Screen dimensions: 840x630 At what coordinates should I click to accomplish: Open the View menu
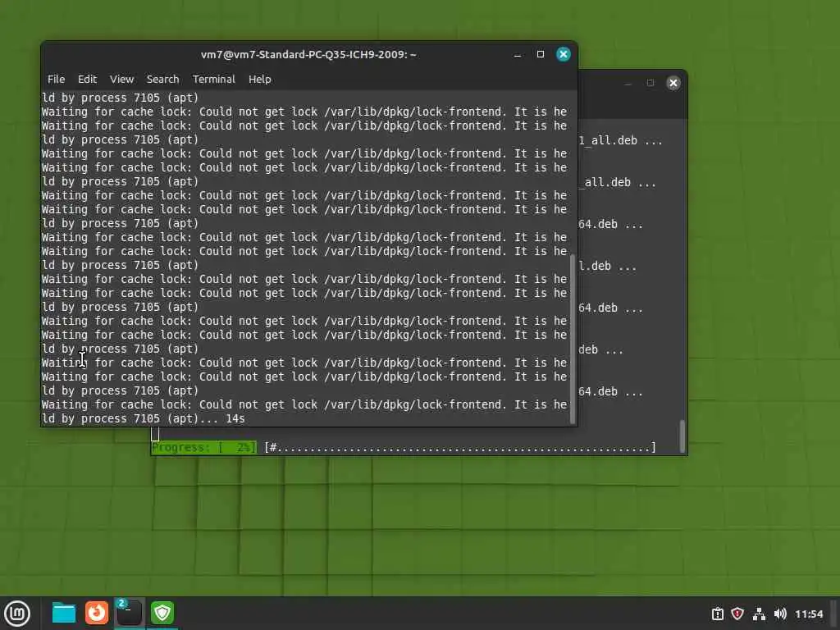121,80
